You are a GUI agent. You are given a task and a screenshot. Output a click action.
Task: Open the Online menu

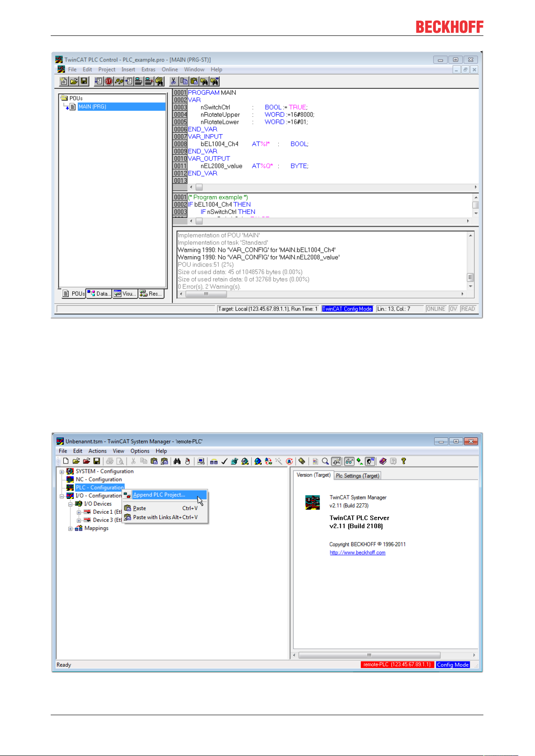(x=170, y=70)
